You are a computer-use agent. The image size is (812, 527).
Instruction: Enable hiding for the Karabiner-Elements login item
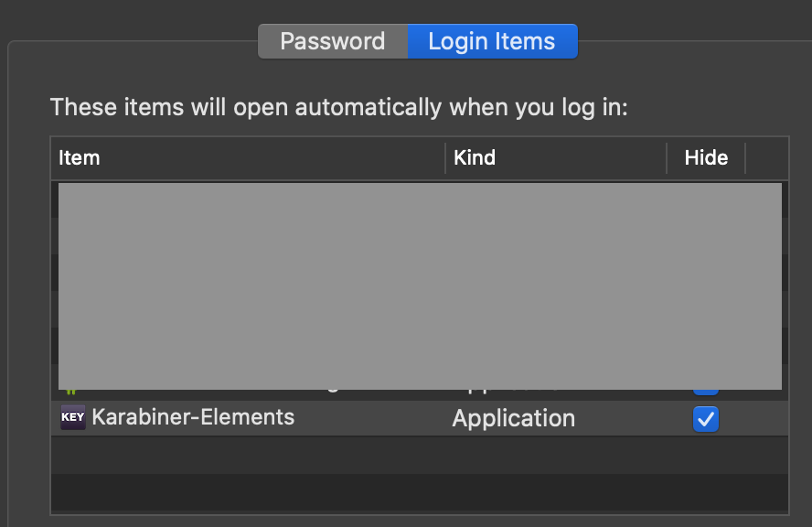coord(705,419)
